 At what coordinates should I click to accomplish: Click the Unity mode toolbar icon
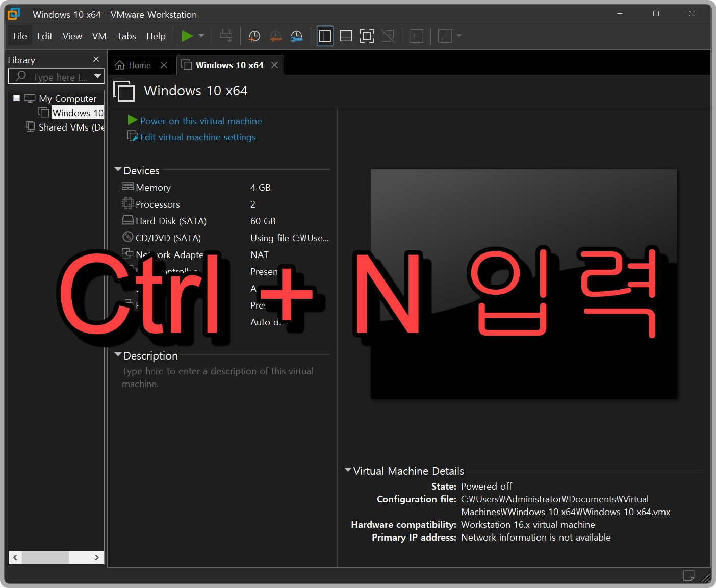(388, 36)
